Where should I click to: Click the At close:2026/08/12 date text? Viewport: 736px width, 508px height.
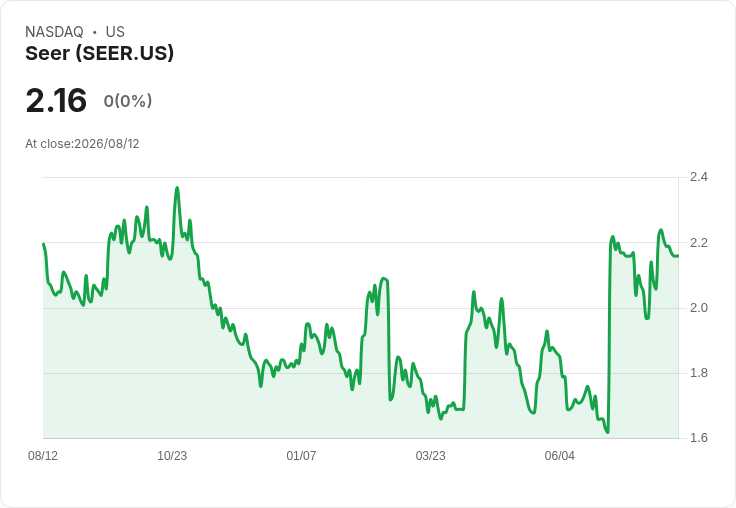point(82,144)
